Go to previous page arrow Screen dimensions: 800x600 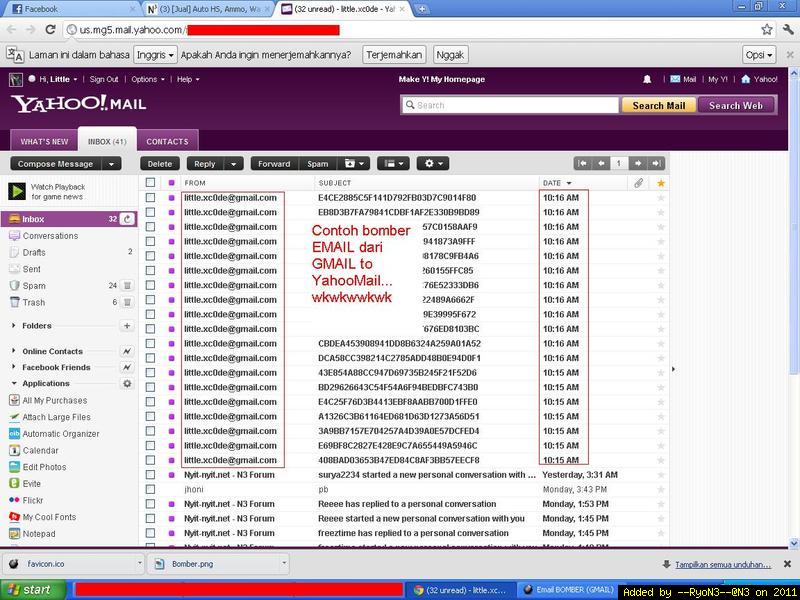click(x=601, y=163)
